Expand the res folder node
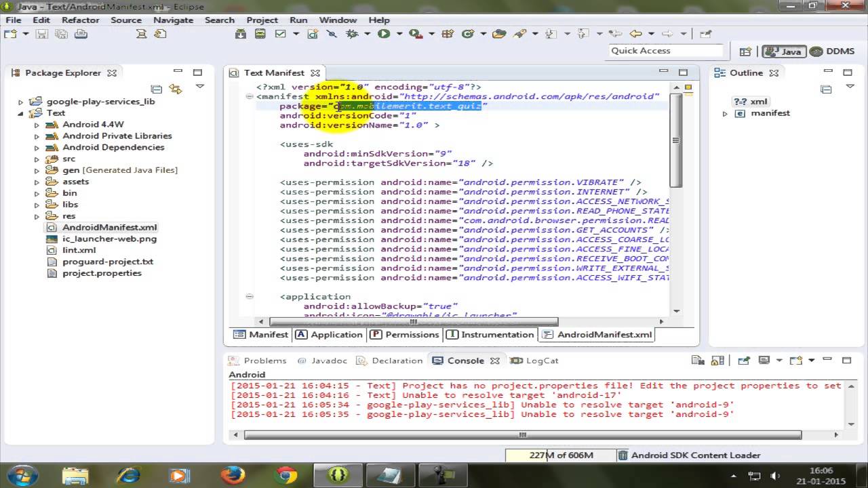 (37, 216)
